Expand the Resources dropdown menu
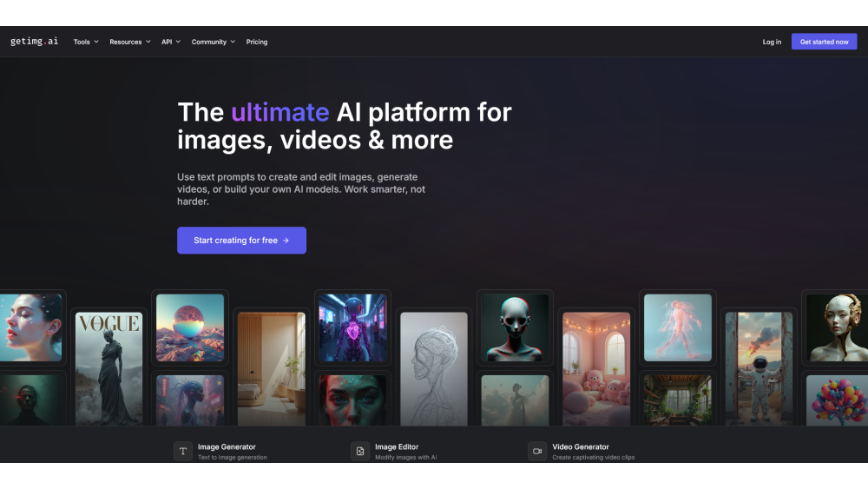The width and height of the screenshot is (868, 489). [x=130, y=42]
